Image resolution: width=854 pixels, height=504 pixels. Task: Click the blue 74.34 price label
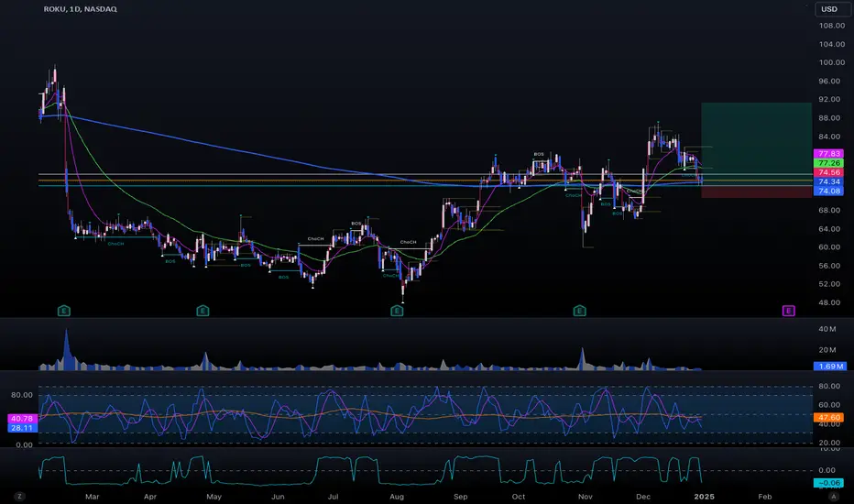point(828,181)
